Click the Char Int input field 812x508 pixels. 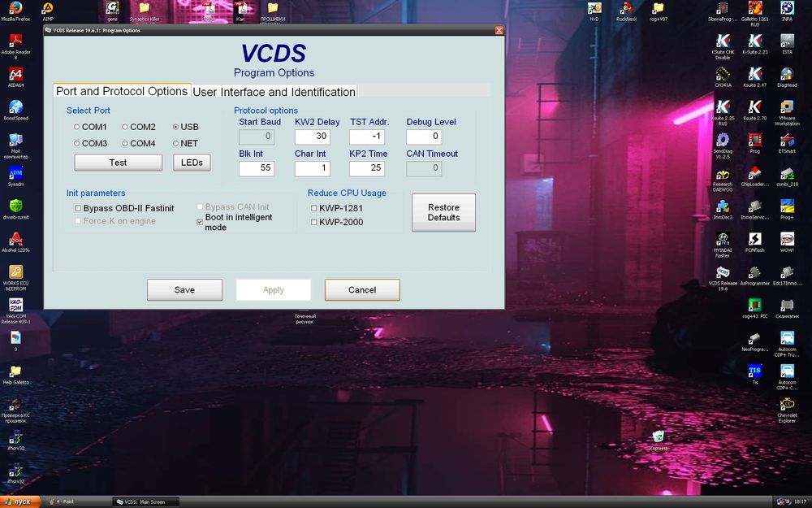point(313,168)
